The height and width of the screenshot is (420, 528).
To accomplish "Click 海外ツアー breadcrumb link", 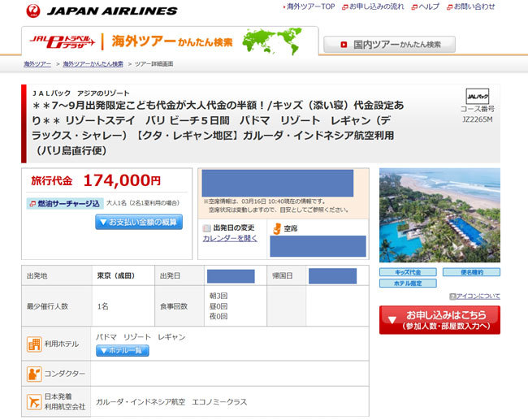I will (37, 64).
